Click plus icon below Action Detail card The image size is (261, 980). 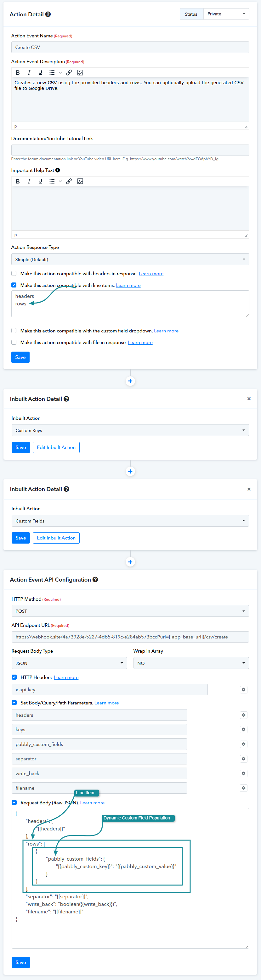(x=130, y=381)
